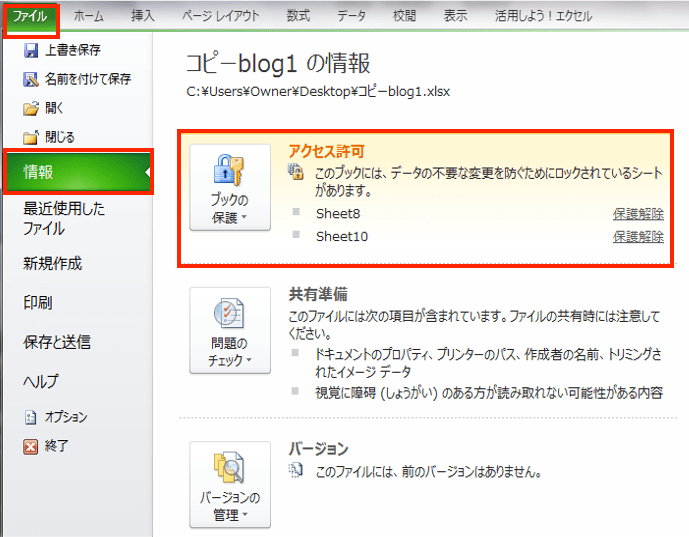Click the magnifier documents icon for バージョンの管理
This screenshot has width=689, height=537.
pyautogui.click(x=229, y=468)
